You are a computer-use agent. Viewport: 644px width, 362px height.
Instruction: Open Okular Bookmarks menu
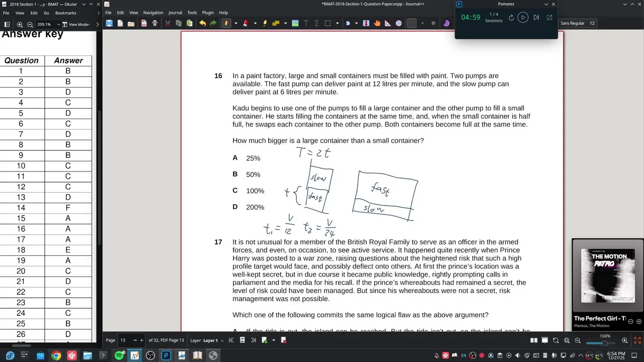[66, 13]
